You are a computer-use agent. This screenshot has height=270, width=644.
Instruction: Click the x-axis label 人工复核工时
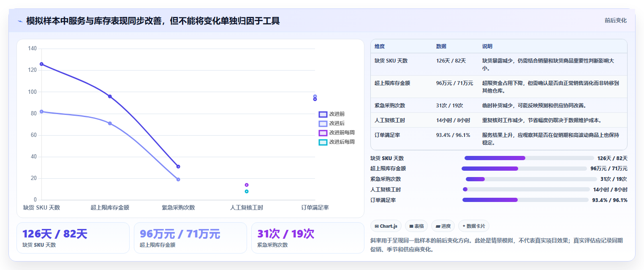[x=247, y=207]
